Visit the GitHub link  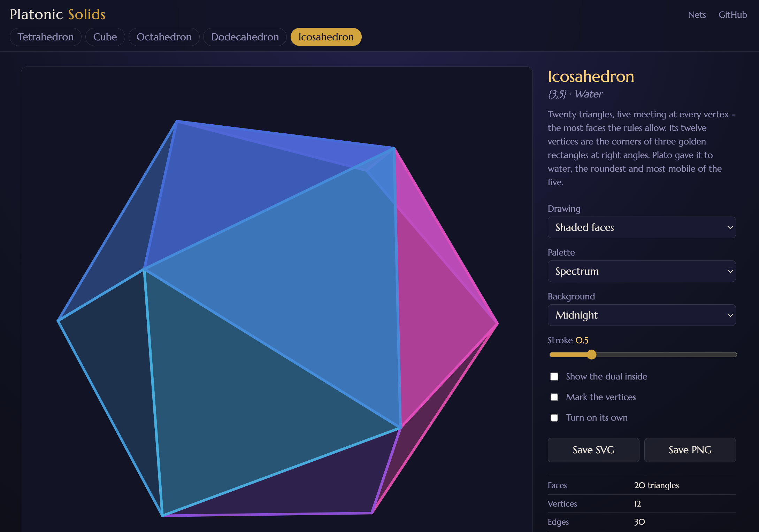tap(733, 15)
